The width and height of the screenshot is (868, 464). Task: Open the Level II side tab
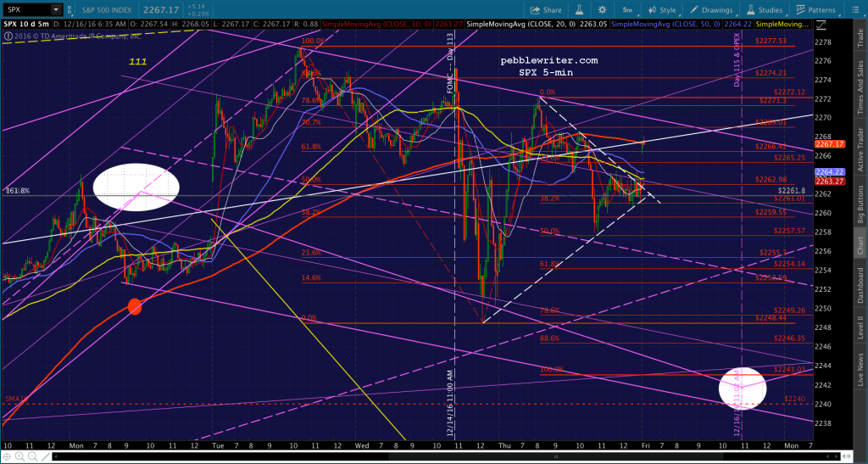point(861,327)
